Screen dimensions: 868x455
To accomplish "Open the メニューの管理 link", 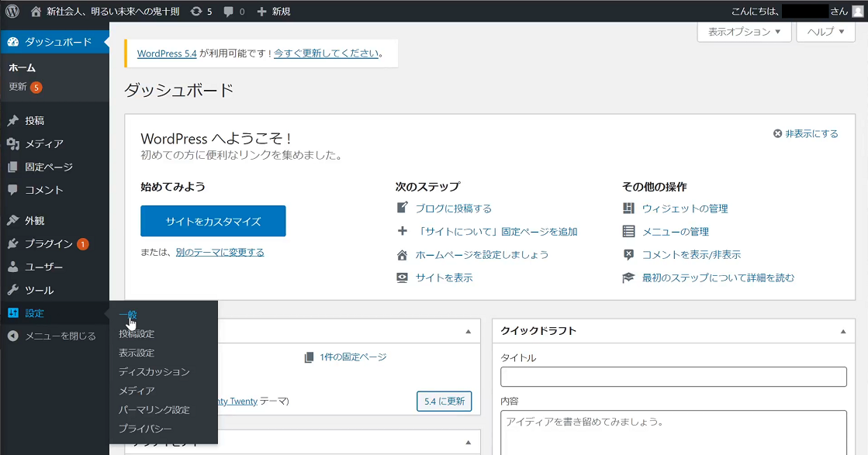I will 676,232.
